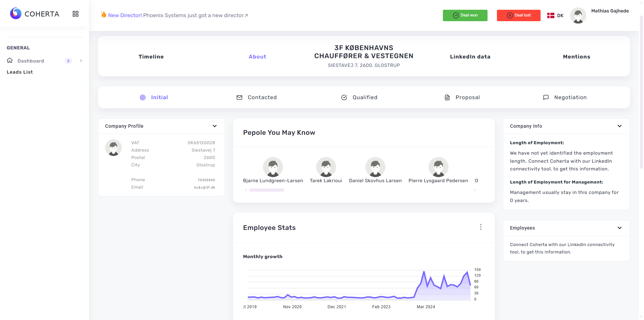
Task: Click the flame notification icon
Action: [104, 14]
